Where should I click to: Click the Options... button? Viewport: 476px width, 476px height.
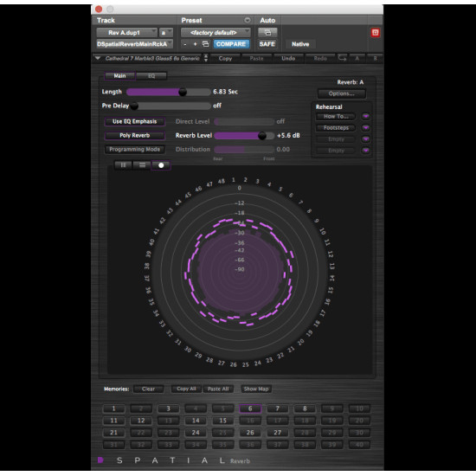click(x=342, y=93)
